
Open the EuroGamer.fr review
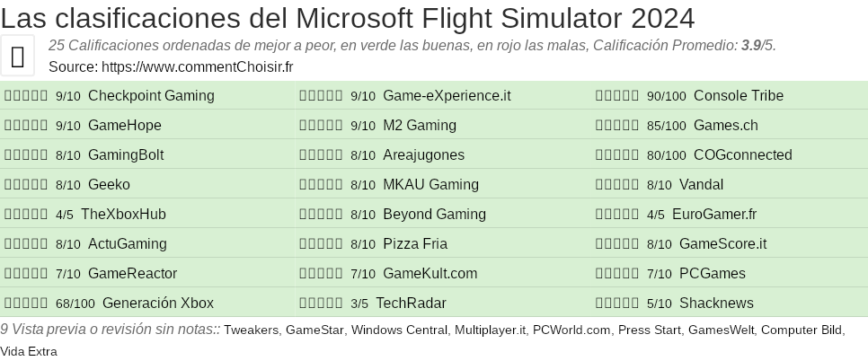(x=713, y=215)
